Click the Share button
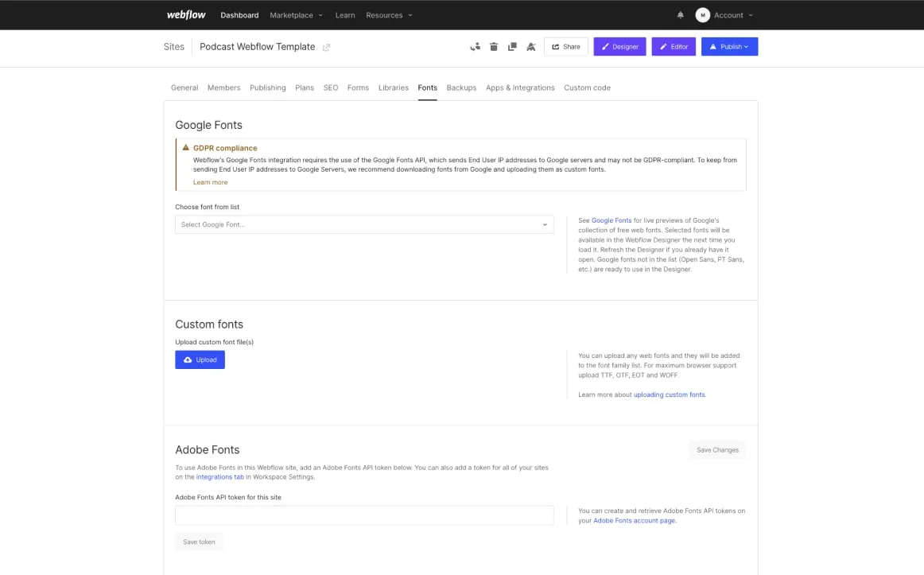 (565, 47)
